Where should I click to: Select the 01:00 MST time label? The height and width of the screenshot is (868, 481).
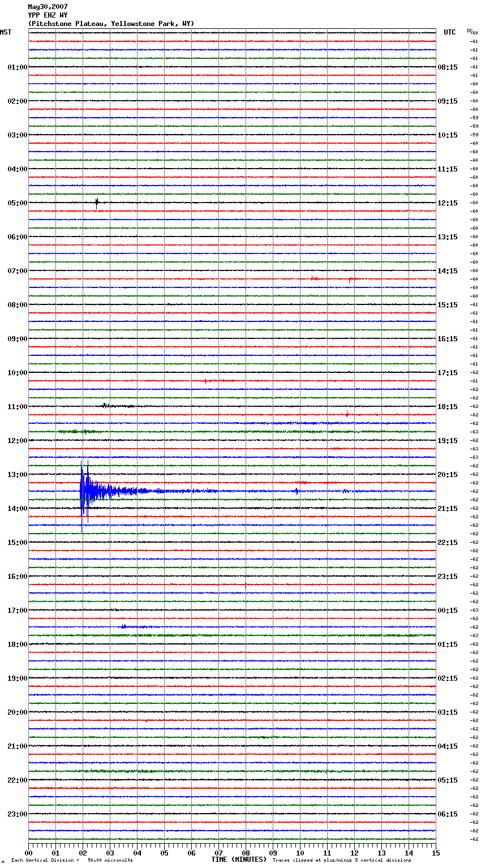tap(17, 67)
